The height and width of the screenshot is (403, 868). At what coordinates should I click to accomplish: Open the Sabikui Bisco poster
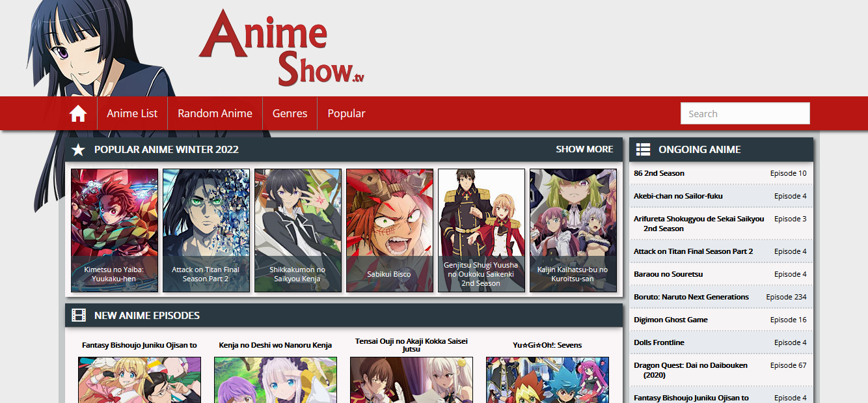coord(390,230)
